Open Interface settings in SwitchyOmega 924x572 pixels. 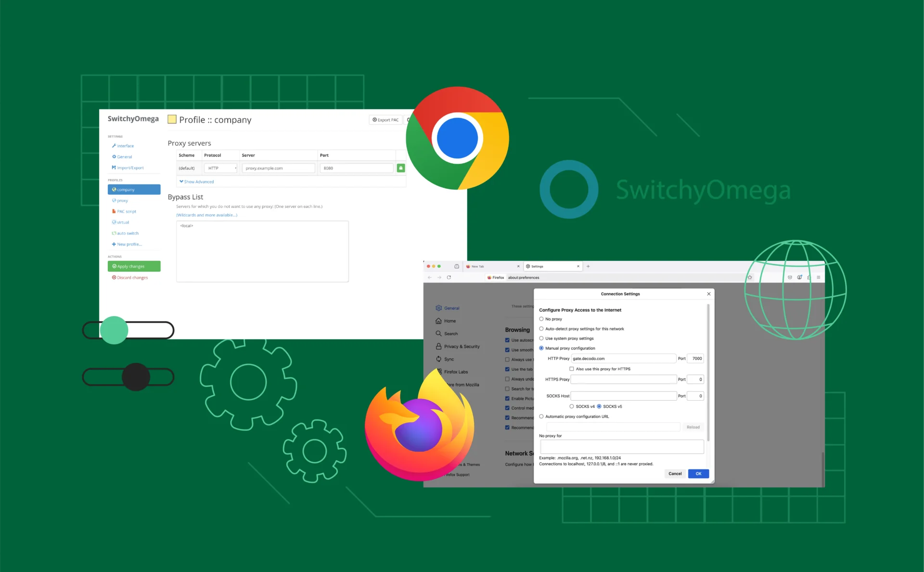[123, 146]
